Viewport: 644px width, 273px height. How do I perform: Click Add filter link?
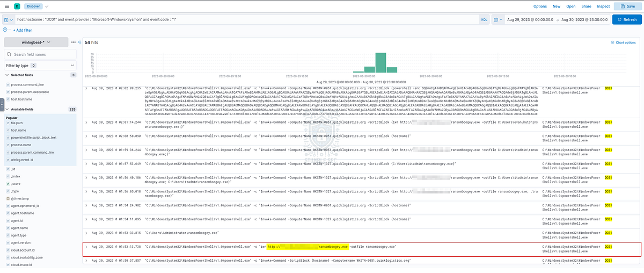pos(22,30)
